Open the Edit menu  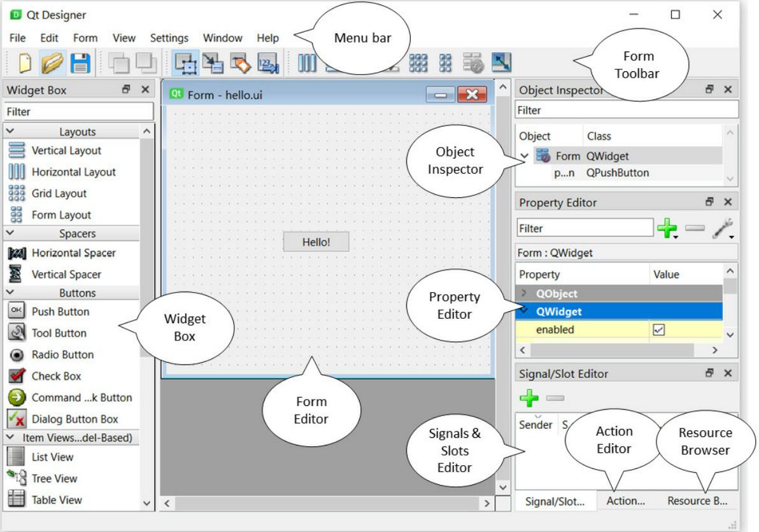coord(49,38)
